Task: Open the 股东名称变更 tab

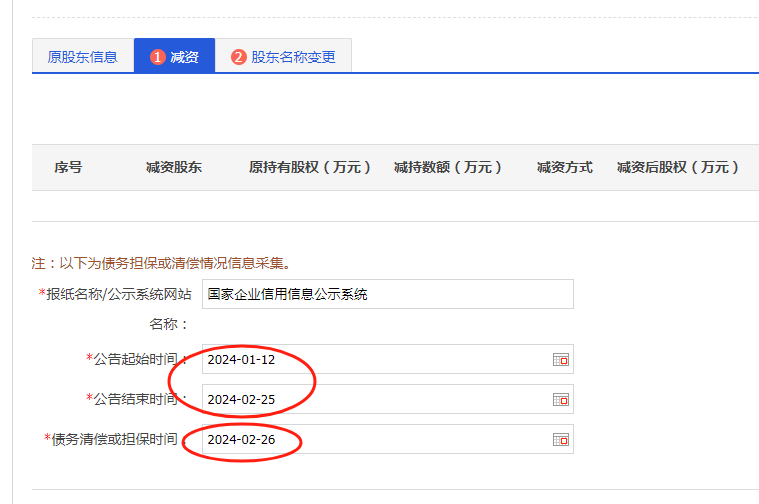Action: pyautogui.click(x=283, y=57)
